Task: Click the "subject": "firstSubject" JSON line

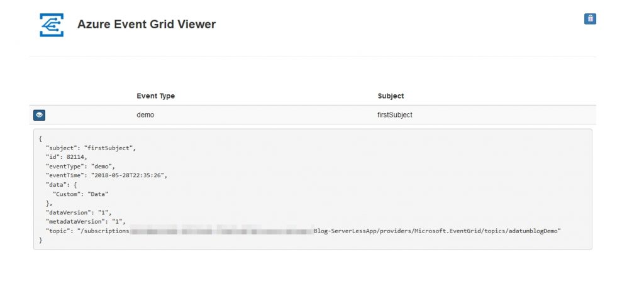Action: [x=91, y=148]
